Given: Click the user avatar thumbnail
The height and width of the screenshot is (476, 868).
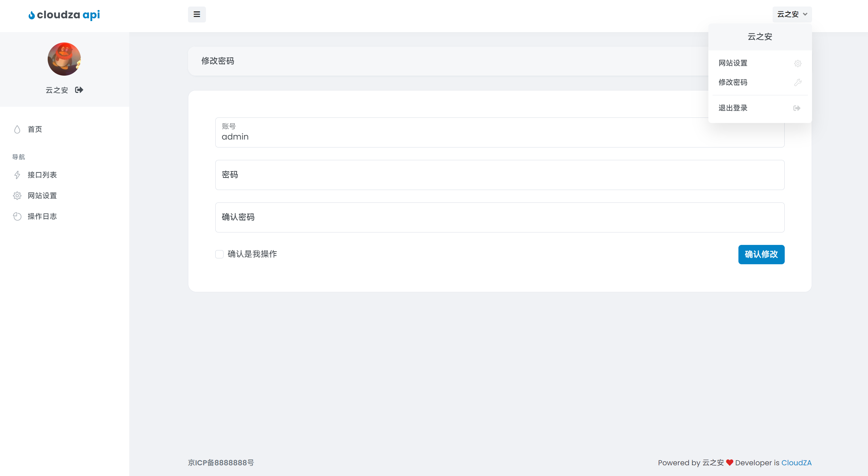Looking at the screenshot, I should coord(64,59).
